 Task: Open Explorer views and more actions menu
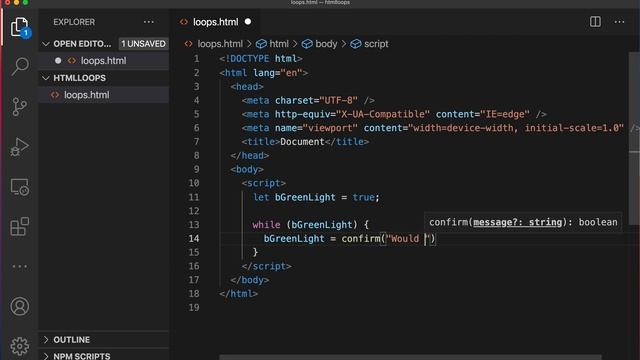tap(149, 22)
